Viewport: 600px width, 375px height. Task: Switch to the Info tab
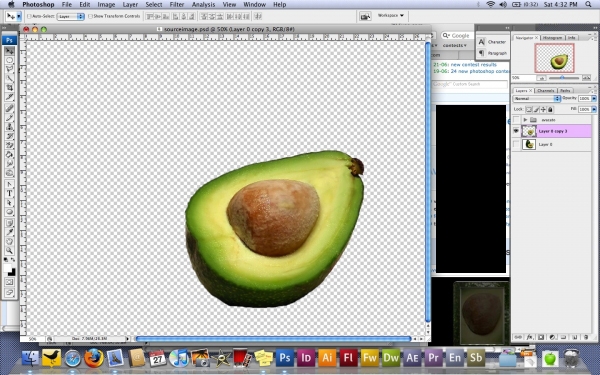(571, 38)
